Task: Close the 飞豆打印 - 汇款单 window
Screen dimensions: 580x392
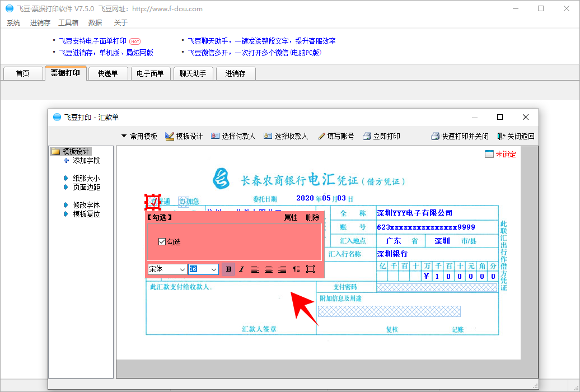Action: 525,117
